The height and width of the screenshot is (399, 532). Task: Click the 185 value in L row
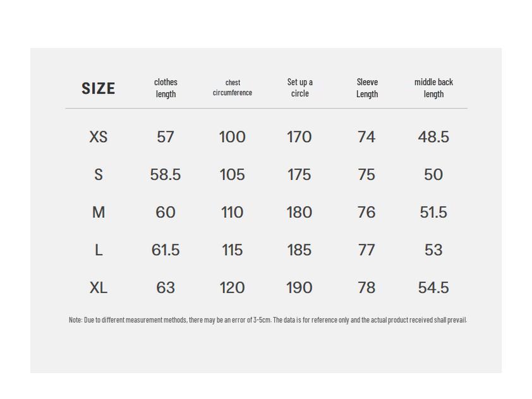(x=299, y=250)
